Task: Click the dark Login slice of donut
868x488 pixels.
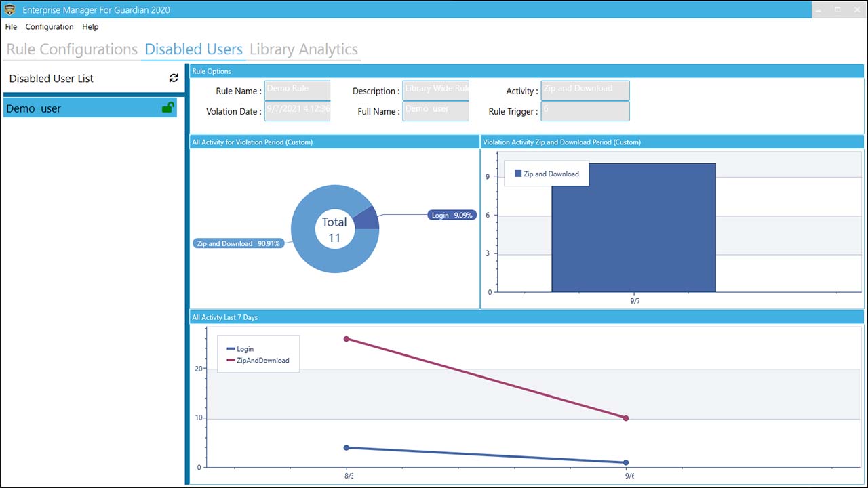Action: point(367,218)
